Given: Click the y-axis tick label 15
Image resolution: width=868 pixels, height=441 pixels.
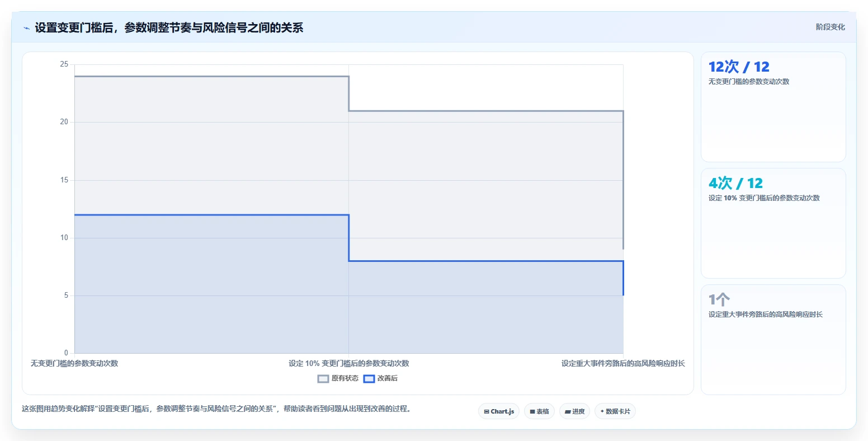Looking at the screenshot, I should pos(64,180).
